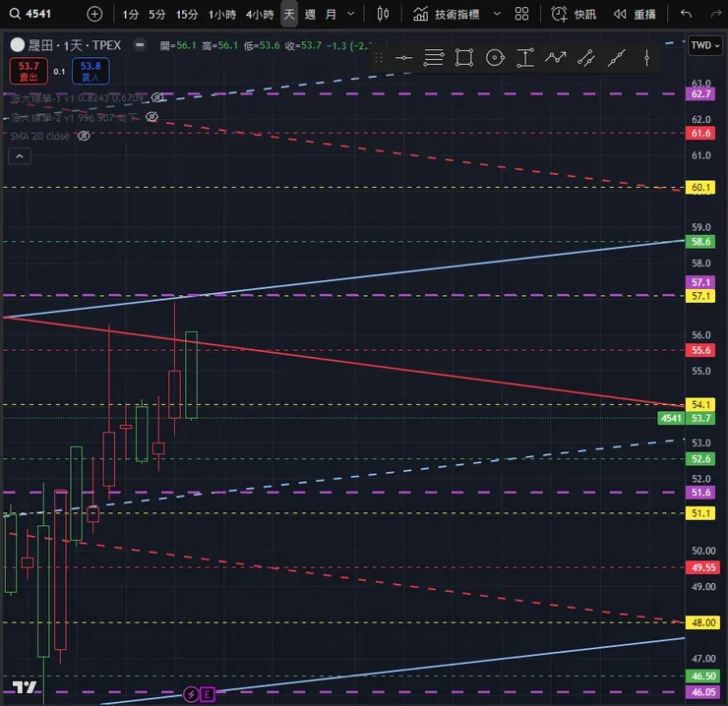The height and width of the screenshot is (706, 728).
Task: Create an alert with 快訊
Action: tap(574, 15)
